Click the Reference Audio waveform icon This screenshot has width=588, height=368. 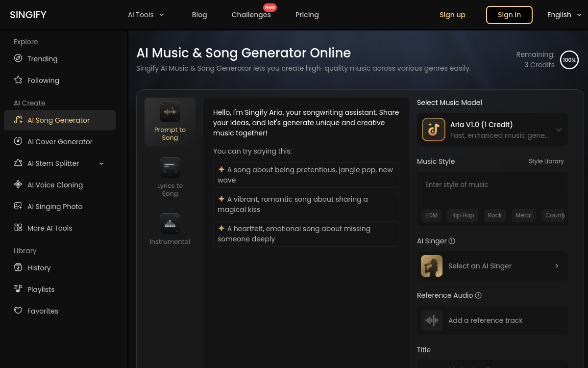(x=432, y=320)
